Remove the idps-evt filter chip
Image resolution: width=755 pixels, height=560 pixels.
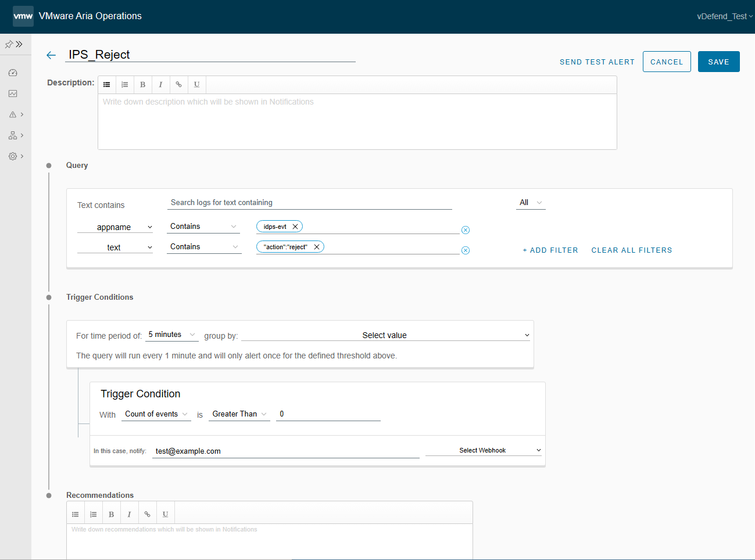[295, 227]
